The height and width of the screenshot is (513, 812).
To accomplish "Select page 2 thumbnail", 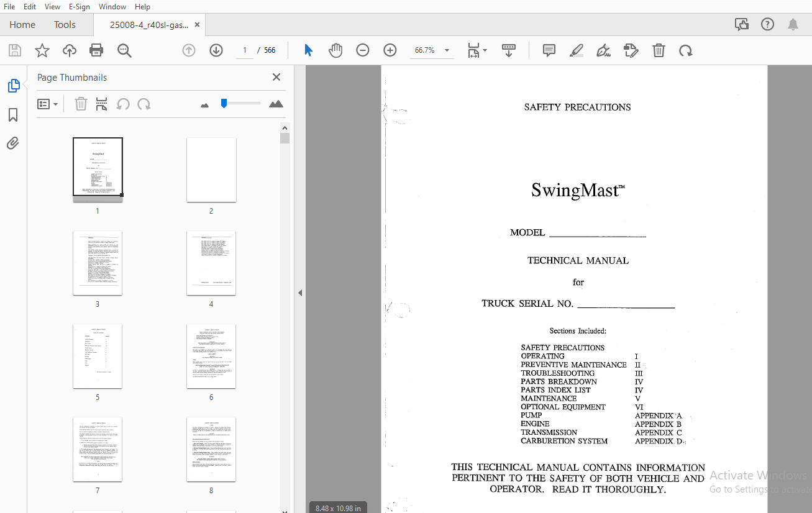I will 211,170.
